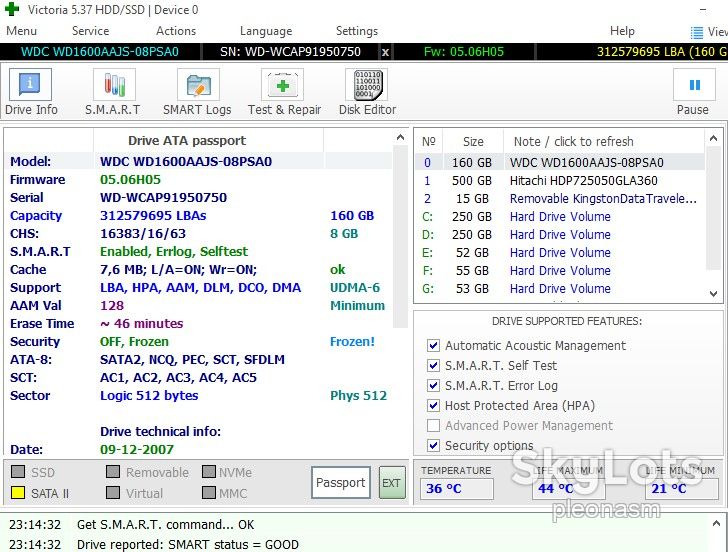Select the G: Hard Drive Volume row
This screenshot has width=728, height=552.
tap(560, 289)
